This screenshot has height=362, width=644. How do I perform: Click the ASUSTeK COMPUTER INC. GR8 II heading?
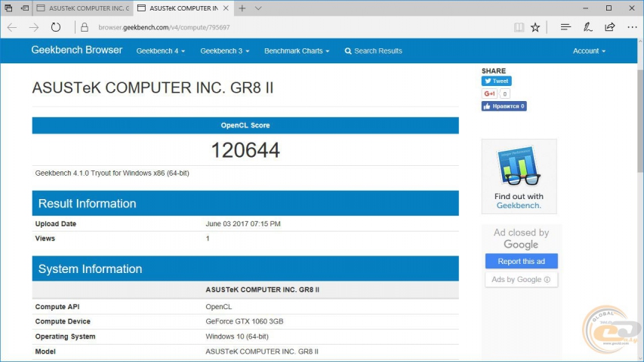(x=153, y=87)
